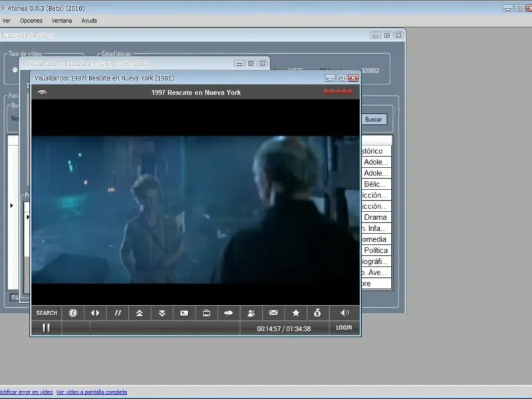Click the Buscar button
Viewport: 532px width, 399px height.
pos(373,120)
